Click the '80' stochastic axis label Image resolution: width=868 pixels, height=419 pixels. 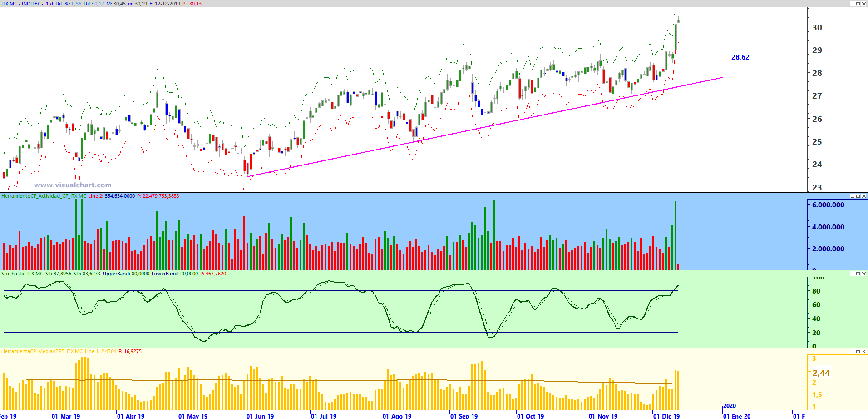click(816, 291)
